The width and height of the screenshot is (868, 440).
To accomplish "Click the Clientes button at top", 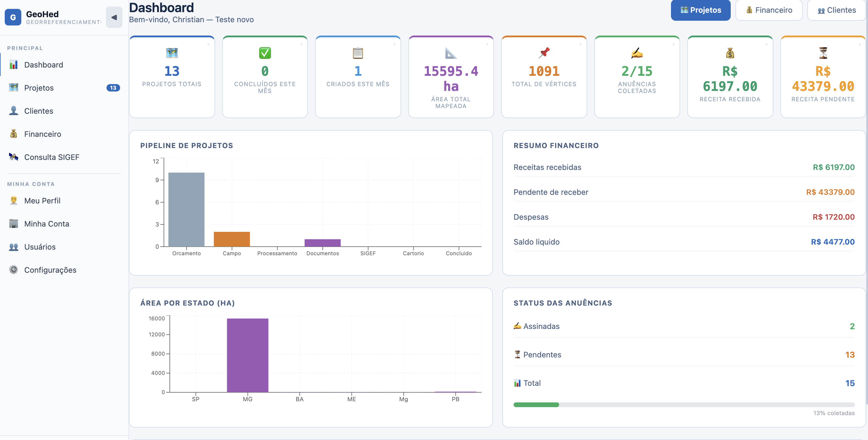I will tap(836, 10).
